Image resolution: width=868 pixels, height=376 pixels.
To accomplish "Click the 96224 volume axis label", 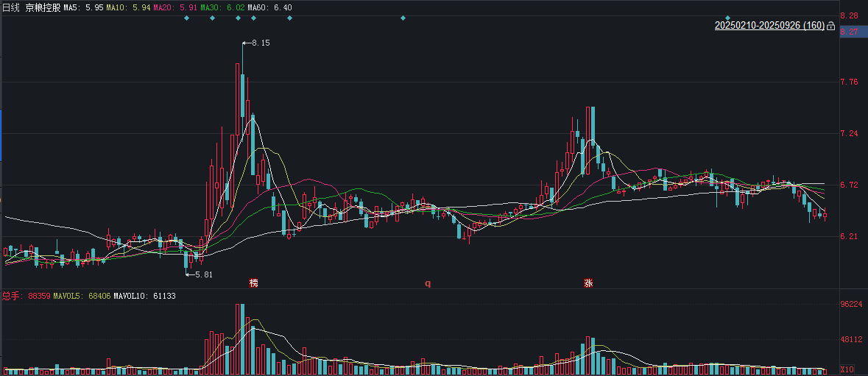I will (x=851, y=304).
